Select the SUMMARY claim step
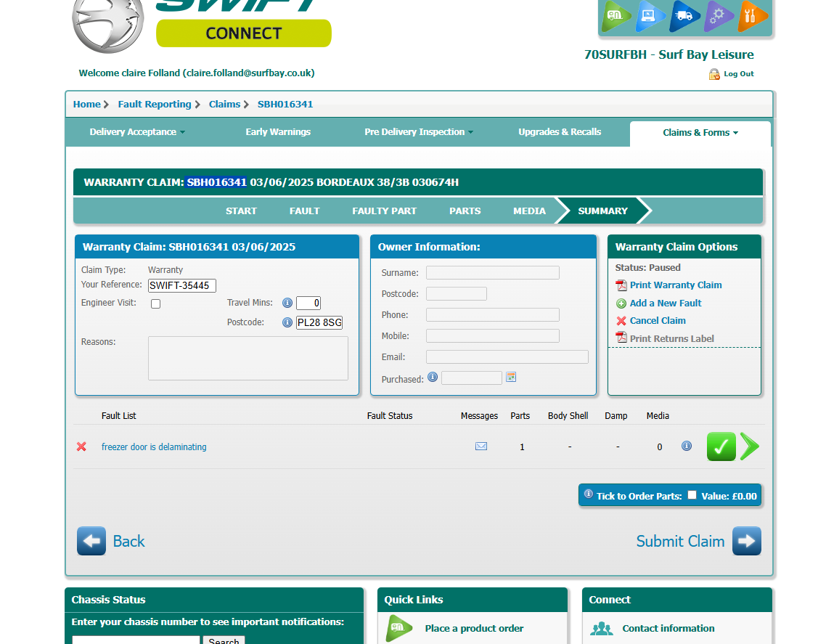Image resolution: width=826 pixels, height=644 pixels. pyautogui.click(x=602, y=211)
